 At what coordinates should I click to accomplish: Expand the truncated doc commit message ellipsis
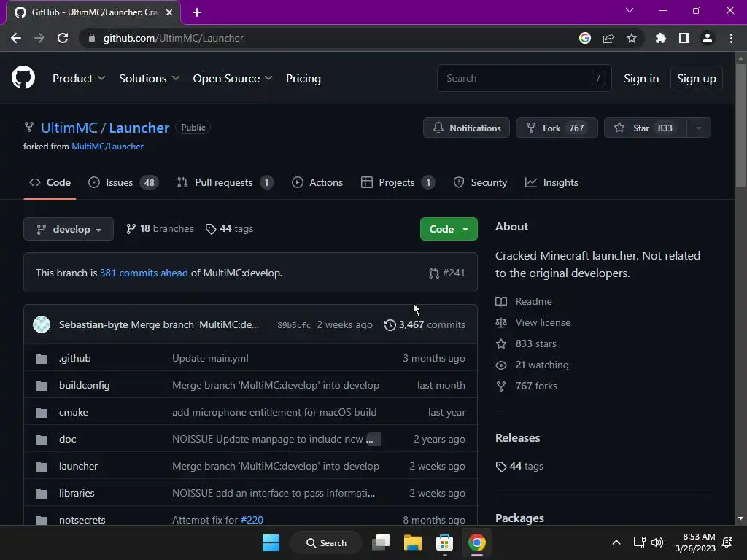373,439
